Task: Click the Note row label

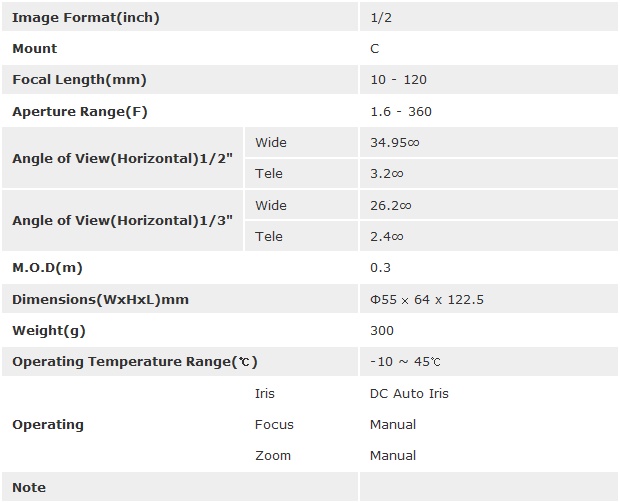Action: pyautogui.click(x=29, y=488)
